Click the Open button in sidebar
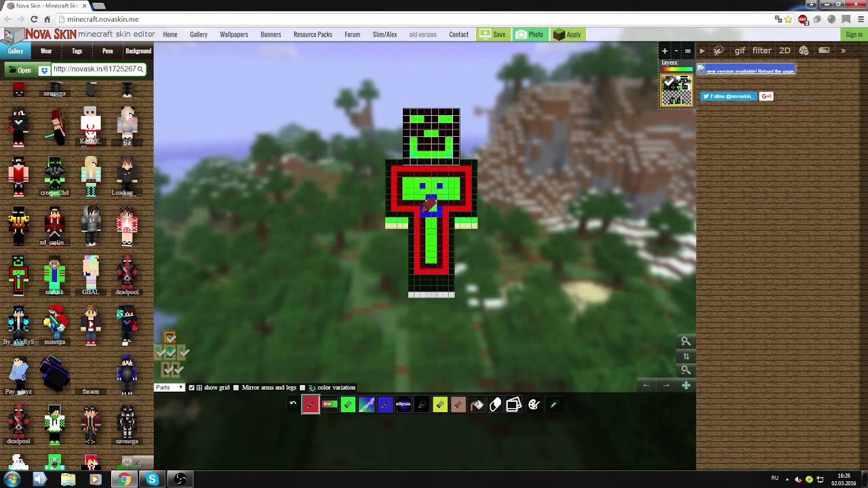Image resolution: width=868 pixels, height=488 pixels. coord(19,70)
